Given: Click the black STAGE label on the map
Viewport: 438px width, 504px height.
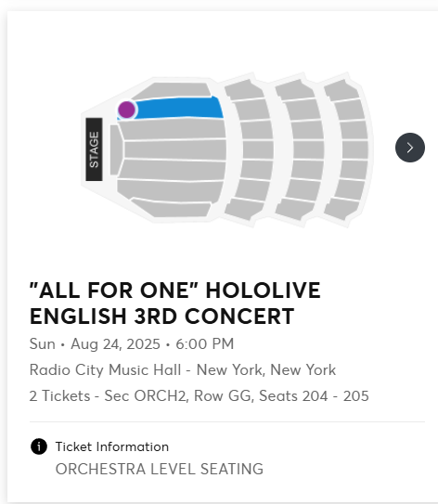Looking at the screenshot, I should (94, 149).
